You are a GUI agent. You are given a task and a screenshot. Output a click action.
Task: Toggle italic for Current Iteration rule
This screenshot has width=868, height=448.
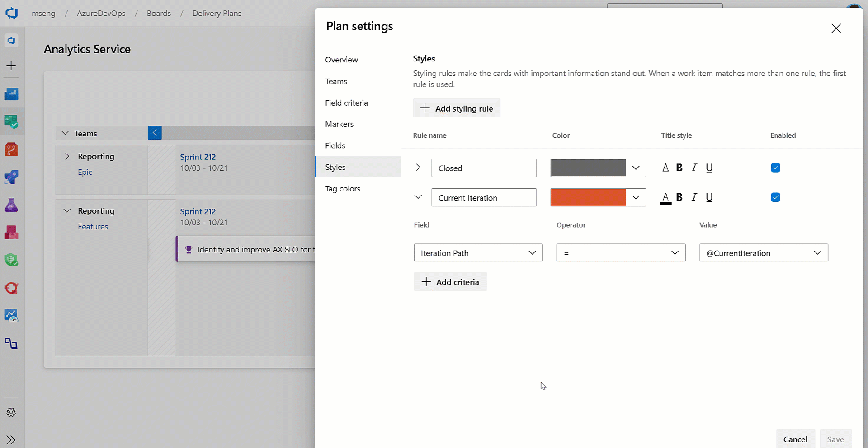694,197
